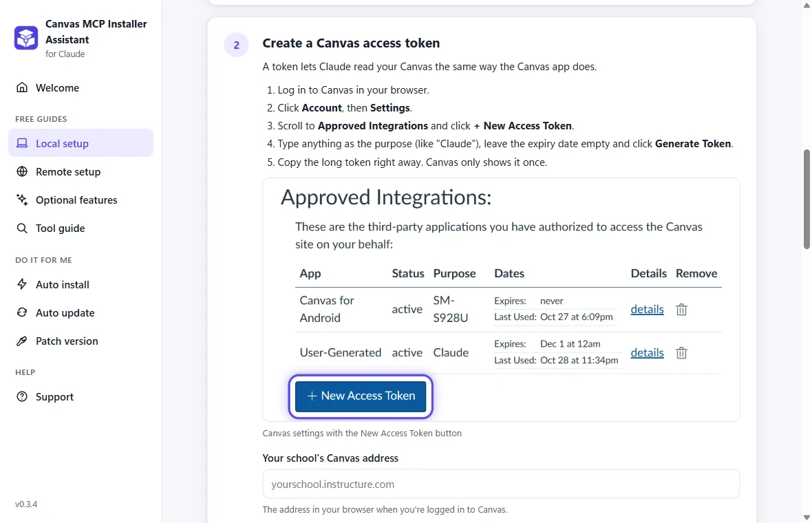Click the Remote setup globe icon
The width and height of the screenshot is (812, 523).
click(x=22, y=171)
